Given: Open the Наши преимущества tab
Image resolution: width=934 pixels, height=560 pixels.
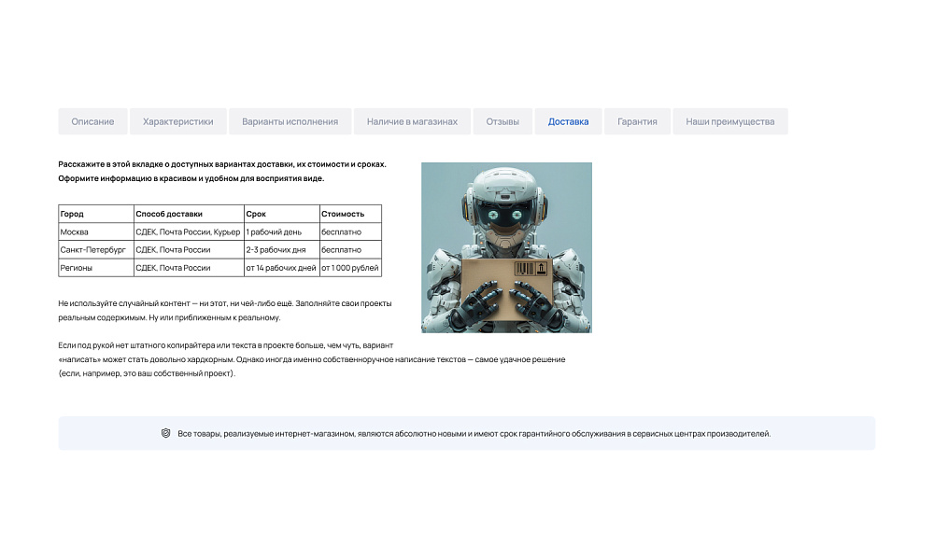Looking at the screenshot, I should click(x=729, y=121).
